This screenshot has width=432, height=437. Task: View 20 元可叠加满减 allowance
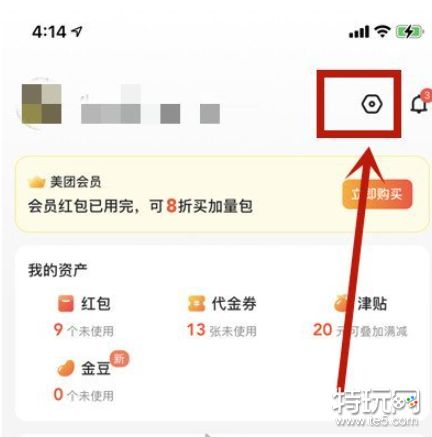pyautogui.click(x=360, y=330)
